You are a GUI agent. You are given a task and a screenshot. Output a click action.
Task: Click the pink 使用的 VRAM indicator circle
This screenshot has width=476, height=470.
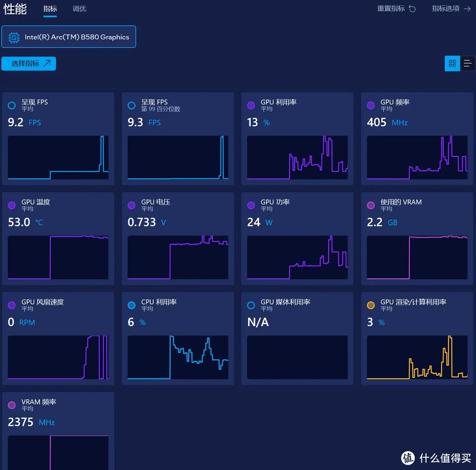[x=371, y=205]
